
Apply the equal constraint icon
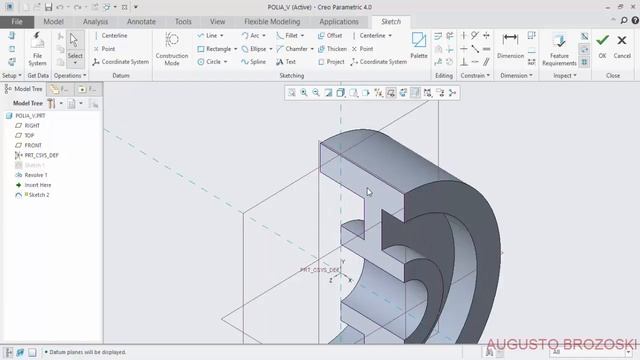pos(487,49)
